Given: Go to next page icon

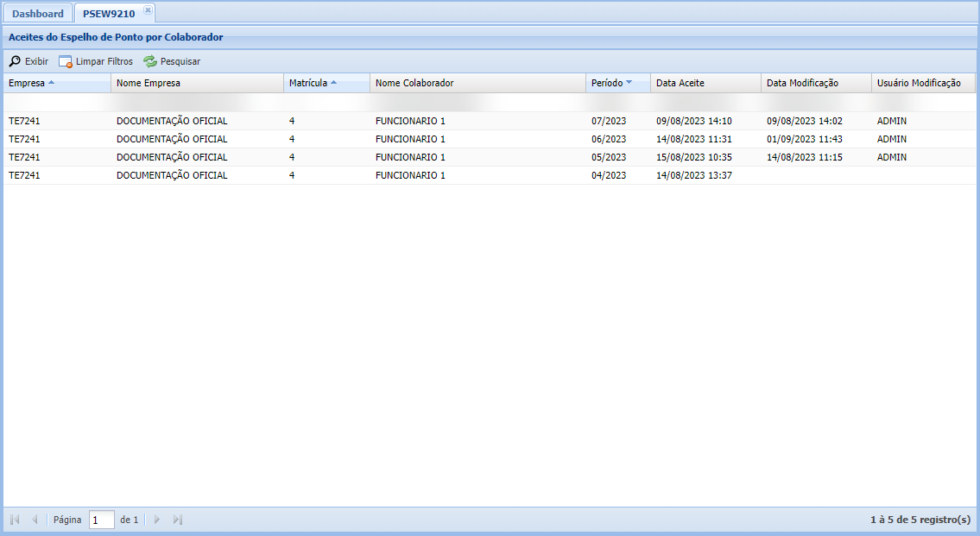Looking at the screenshot, I should pos(157,520).
